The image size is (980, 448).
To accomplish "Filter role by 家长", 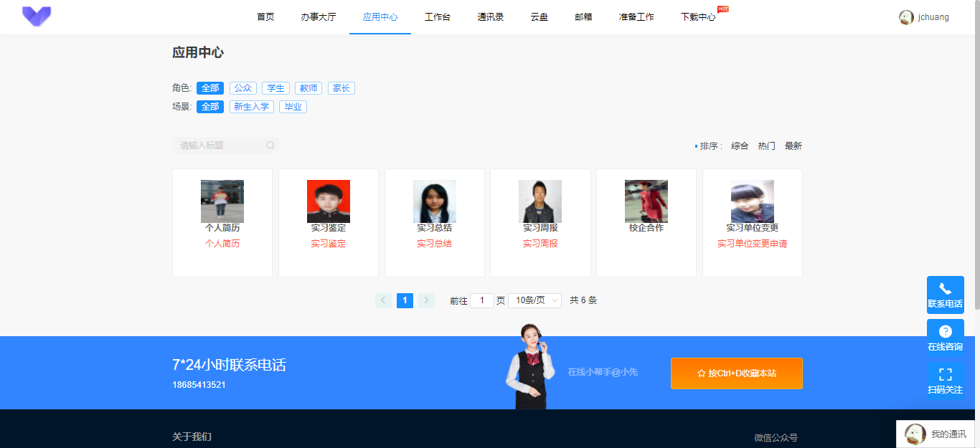I will [x=341, y=88].
